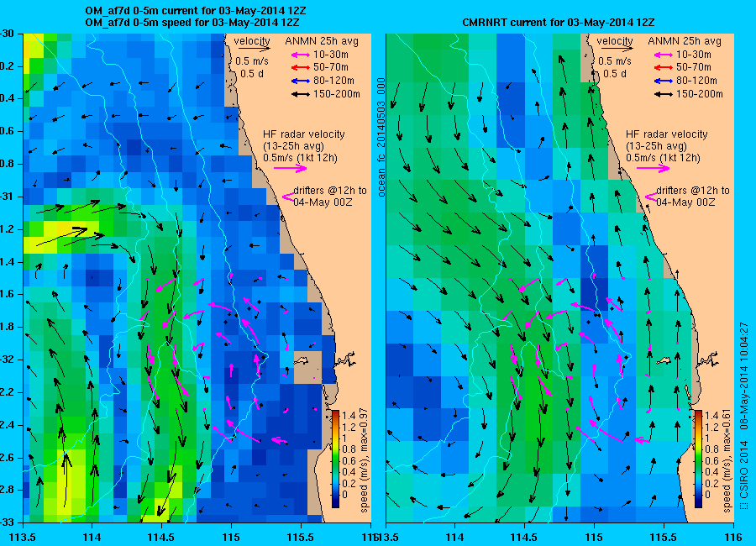Click the magenta HF radar arrow, left panel
This screenshot has width=756, height=546.
point(291,168)
